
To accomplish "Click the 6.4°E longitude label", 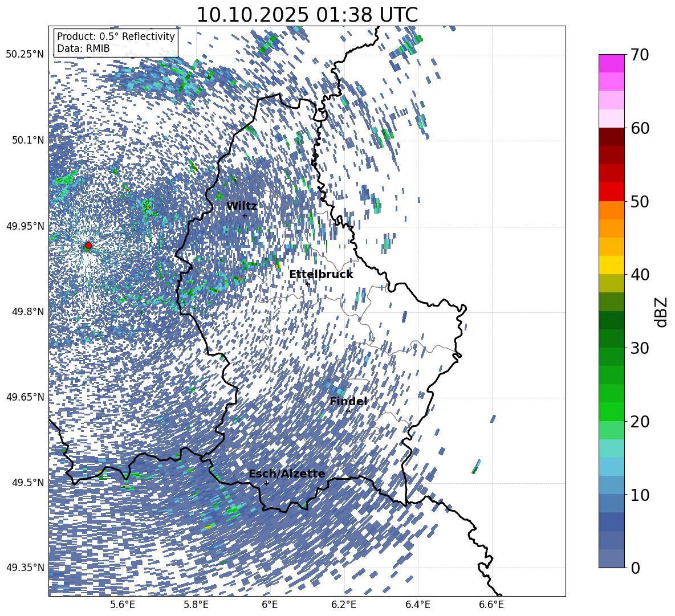I will pos(417,605).
